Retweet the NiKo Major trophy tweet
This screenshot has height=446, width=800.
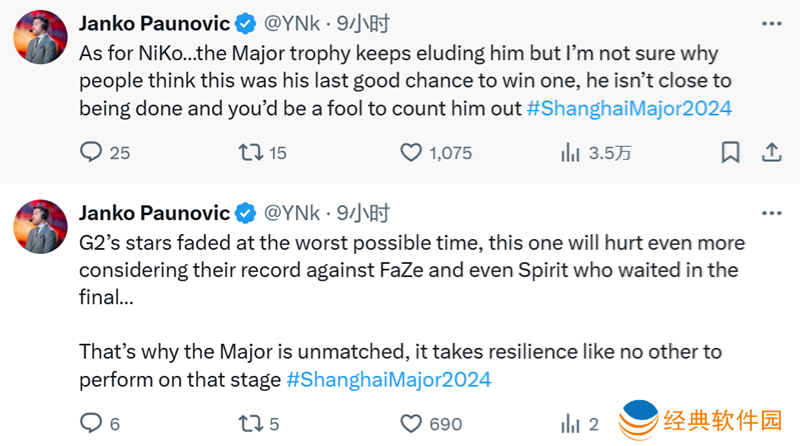[250, 153]
